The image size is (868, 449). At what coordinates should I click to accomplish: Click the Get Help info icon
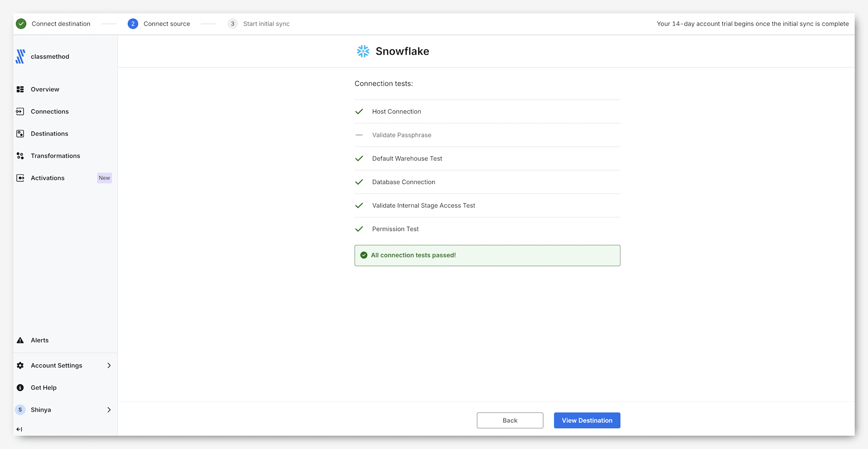click(x=20, y=388)
